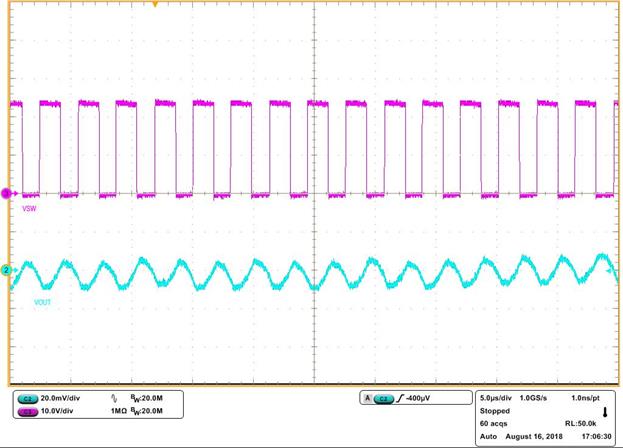The height and width of the screenshot is (448, 623).
Task: Click the rising edge trigger slope icon
Action: [399, 398]
